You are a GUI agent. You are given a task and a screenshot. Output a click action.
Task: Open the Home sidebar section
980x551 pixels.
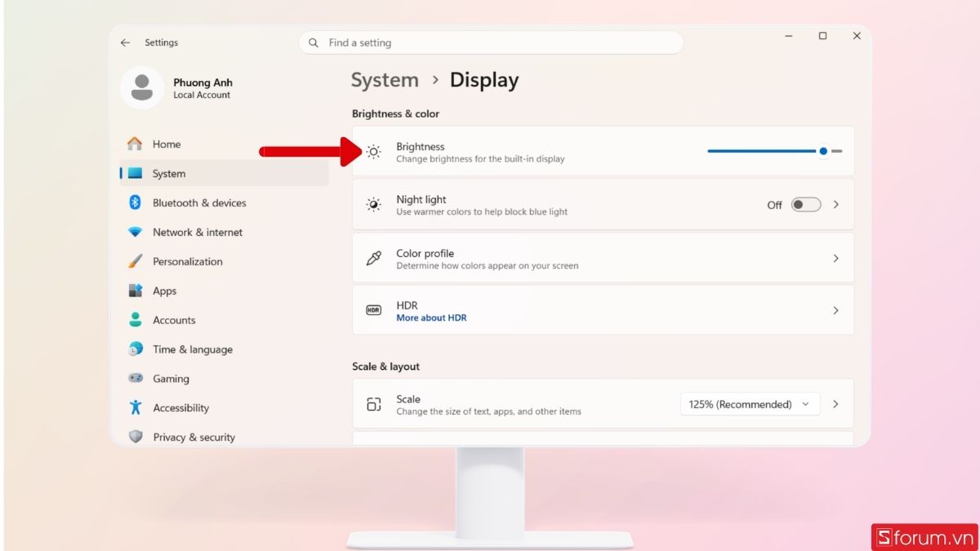click(167, 144)
